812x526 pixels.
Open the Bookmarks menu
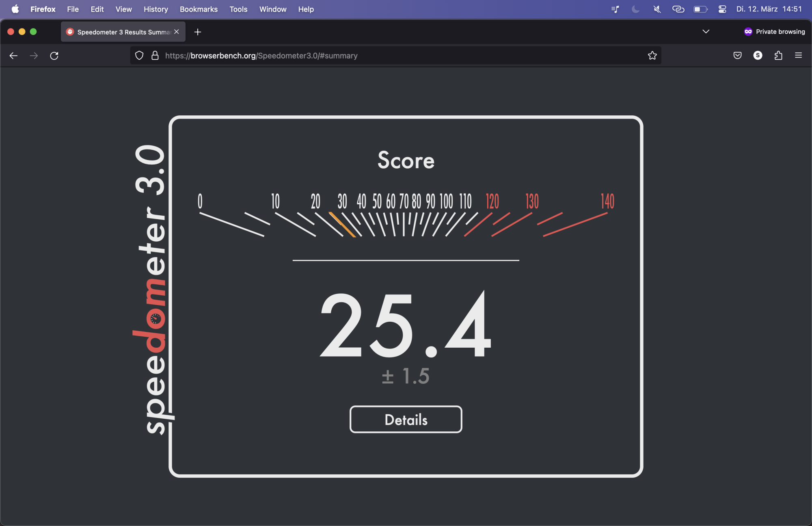[199, 9]
